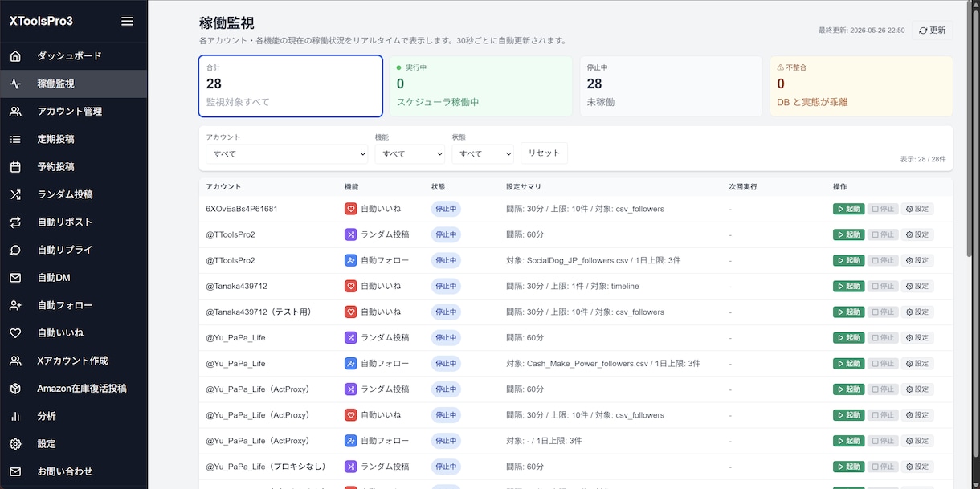This screenshot has height=489, width=980.
Task: Click the 自動フォロー add-user icon in sidebar
Action: pyautogui.click(x=15, y=305)
